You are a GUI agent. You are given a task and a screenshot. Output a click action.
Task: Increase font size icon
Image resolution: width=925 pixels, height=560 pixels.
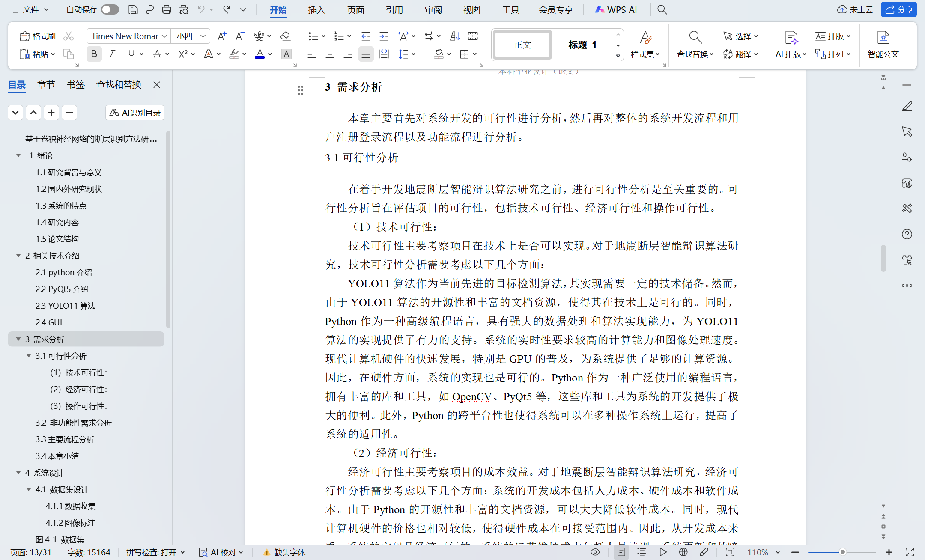pos(222,36)
